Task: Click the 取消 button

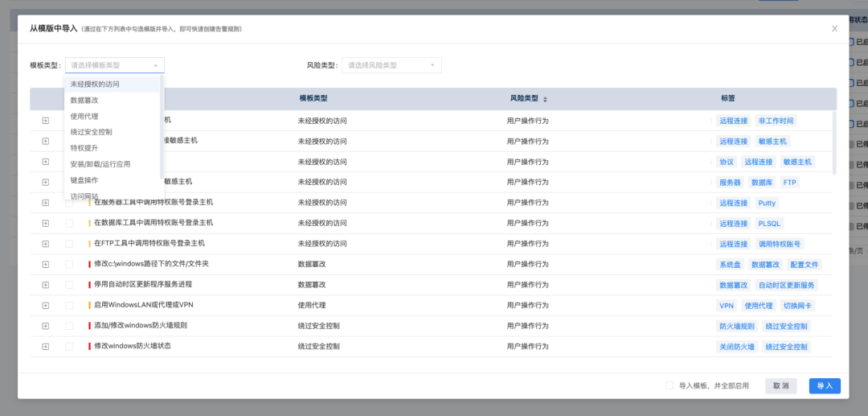Action: coord(781,386)
